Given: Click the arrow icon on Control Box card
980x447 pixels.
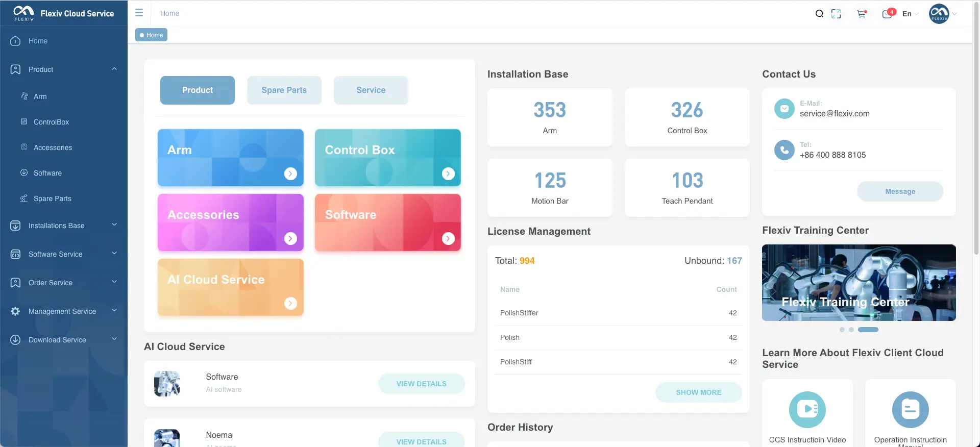Looking at the screenshot, I should pos(448,173).
